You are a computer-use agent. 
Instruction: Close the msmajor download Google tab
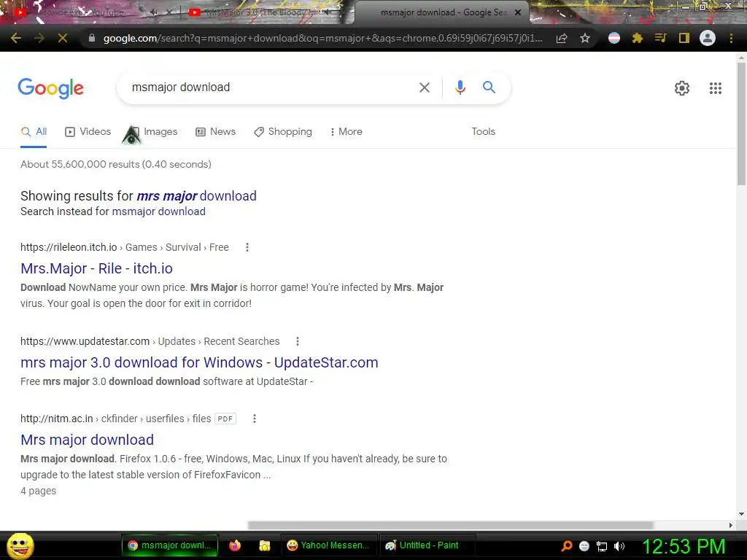tap(518, 12)
